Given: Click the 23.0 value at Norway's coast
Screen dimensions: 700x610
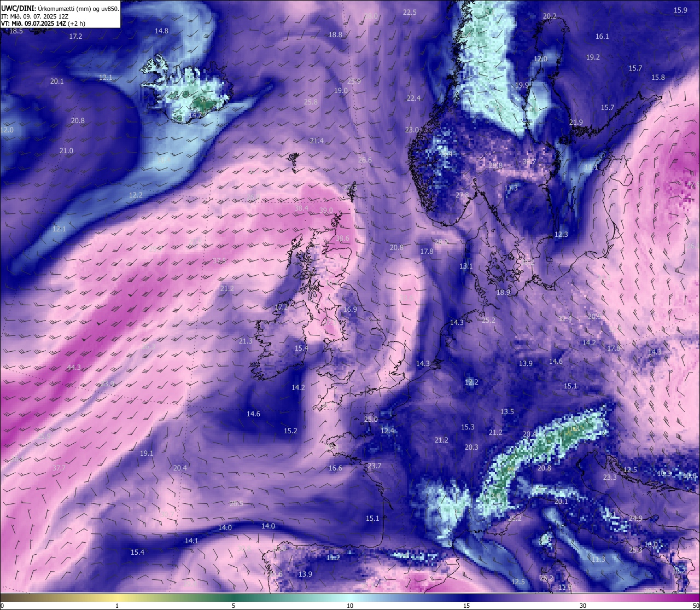Looking at the screenshot, I should click(x=412, y=130).
